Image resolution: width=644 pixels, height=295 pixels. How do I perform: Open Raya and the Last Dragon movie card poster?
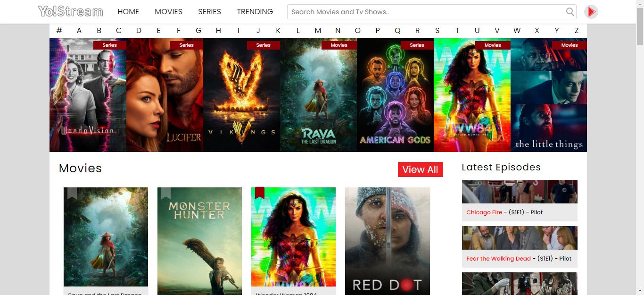pos(106,237)
